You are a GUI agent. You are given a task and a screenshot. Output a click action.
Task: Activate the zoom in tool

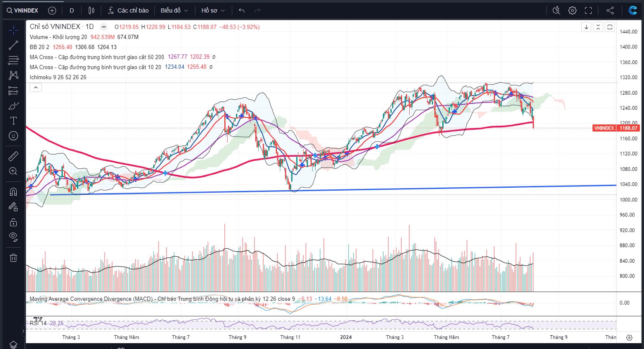[13, 171]
